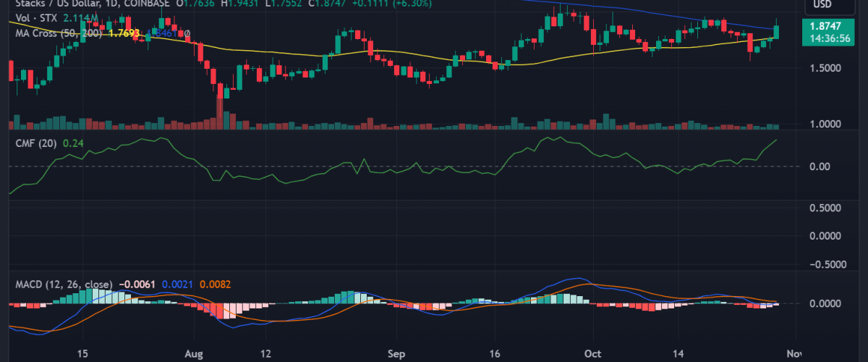Click the 1.0000 price axis label

pyautogui.click(x=826, y=125)
